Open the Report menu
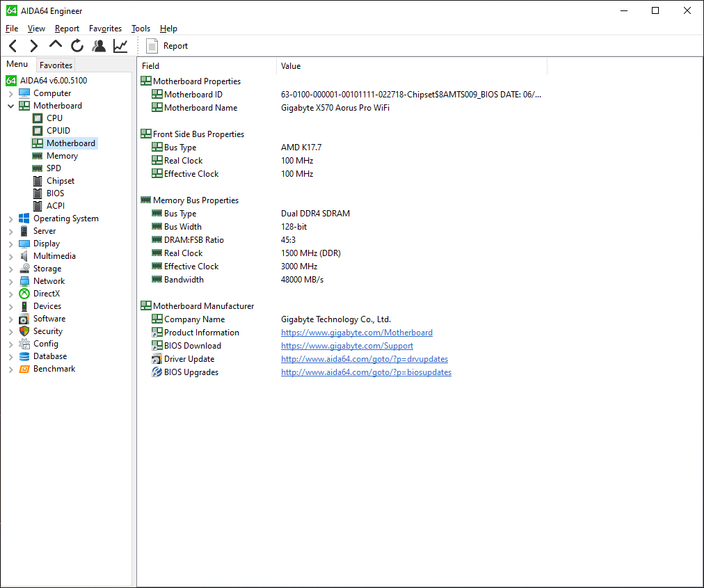Viewport: 704px width, 588px height. pos(67,29)
